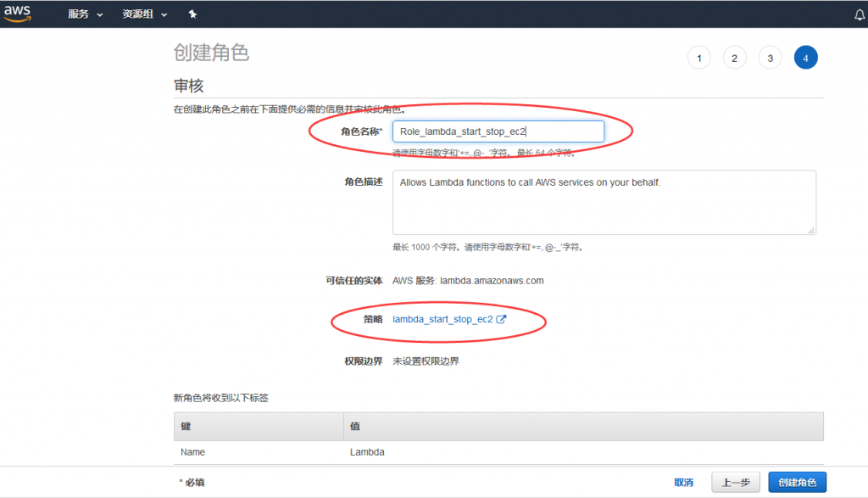
Task: Click the 上一步 previous button
Action: [735, 482]
